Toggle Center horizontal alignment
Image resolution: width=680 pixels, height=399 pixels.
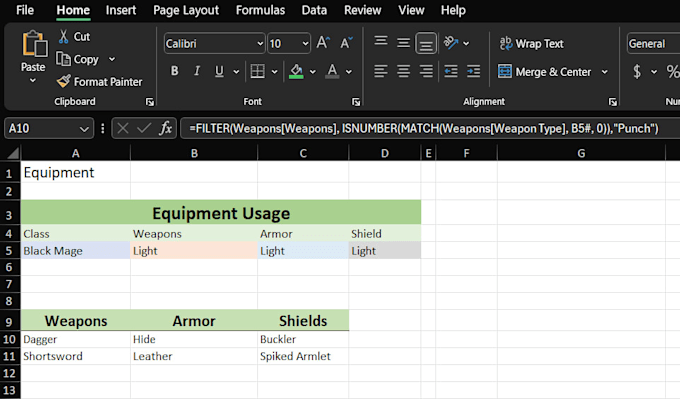coord(403,71)
